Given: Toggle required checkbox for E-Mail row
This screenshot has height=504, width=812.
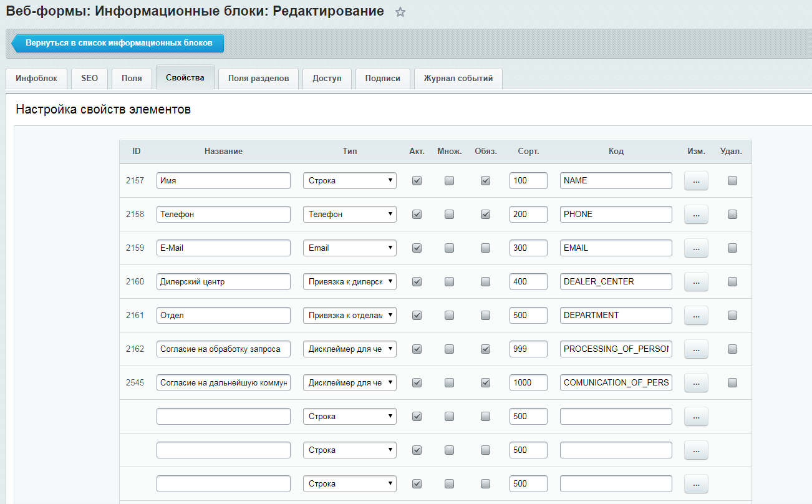Looking at the screenshot, I should (x=485, y=248).
